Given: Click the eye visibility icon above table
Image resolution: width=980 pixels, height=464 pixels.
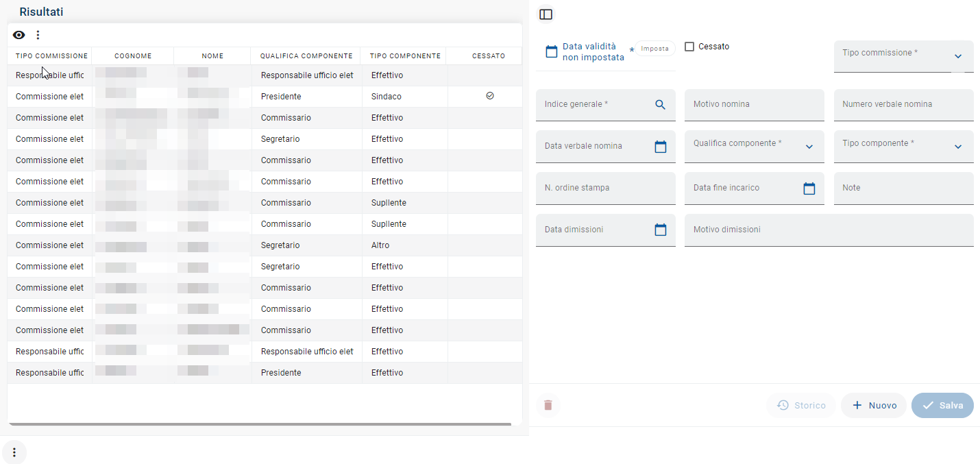Looking at the screenshot, I should pyautogui.click(x=19, y=35).
